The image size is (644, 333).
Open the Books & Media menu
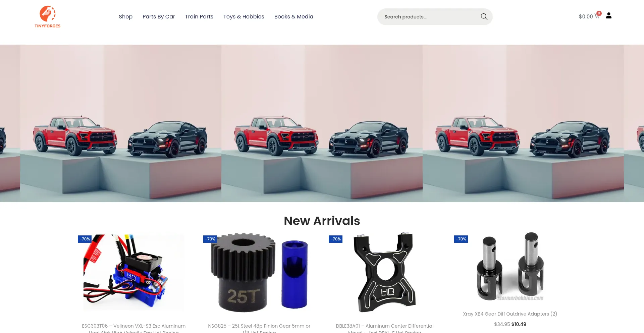(x=294, y=17)
